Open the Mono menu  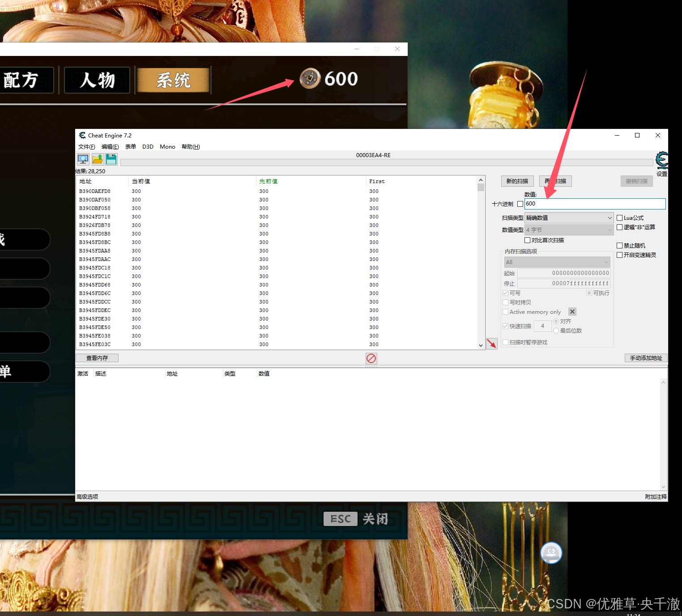pyautogui.click(x=167, y=147)
